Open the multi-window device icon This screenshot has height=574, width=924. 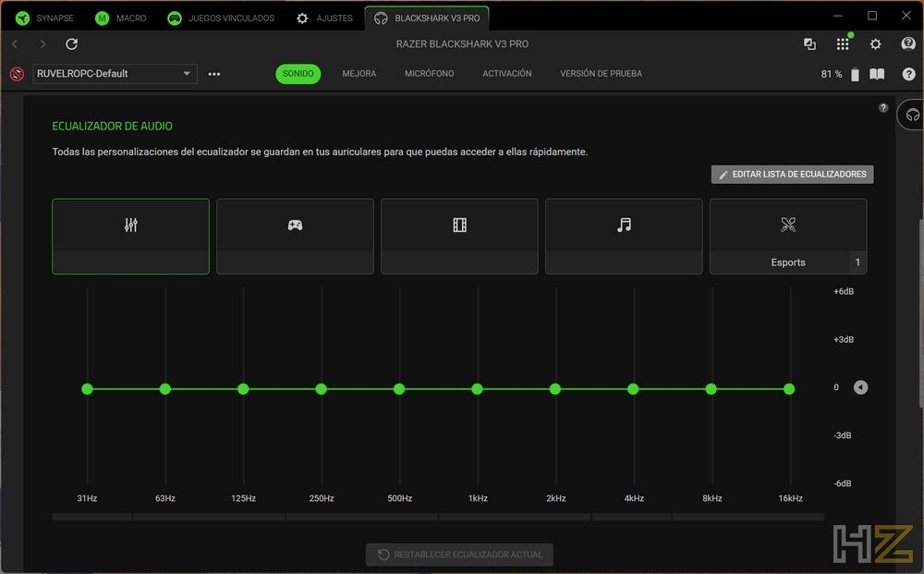(809, 44)
